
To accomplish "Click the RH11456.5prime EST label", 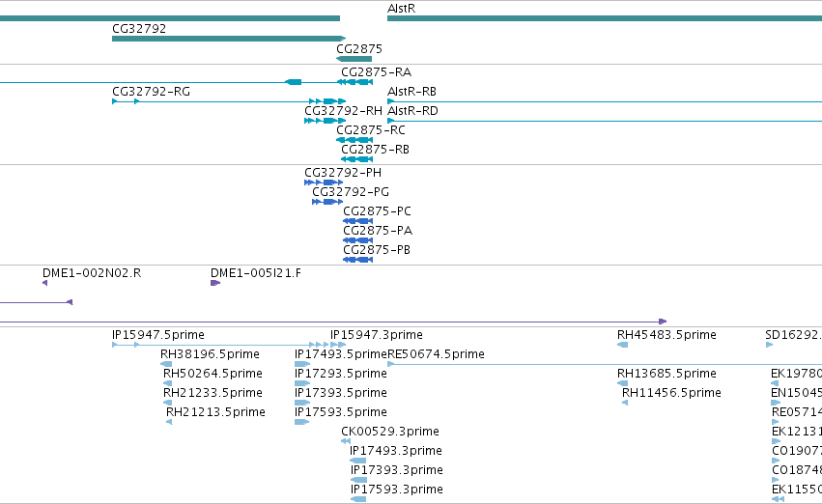I will coord(671,394).
